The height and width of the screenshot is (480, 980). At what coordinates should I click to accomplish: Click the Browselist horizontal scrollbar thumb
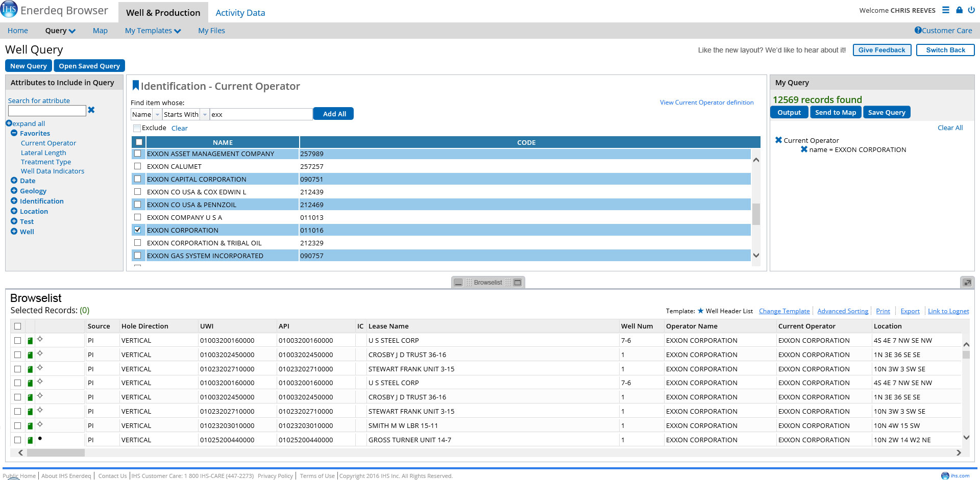coord(56,452)
